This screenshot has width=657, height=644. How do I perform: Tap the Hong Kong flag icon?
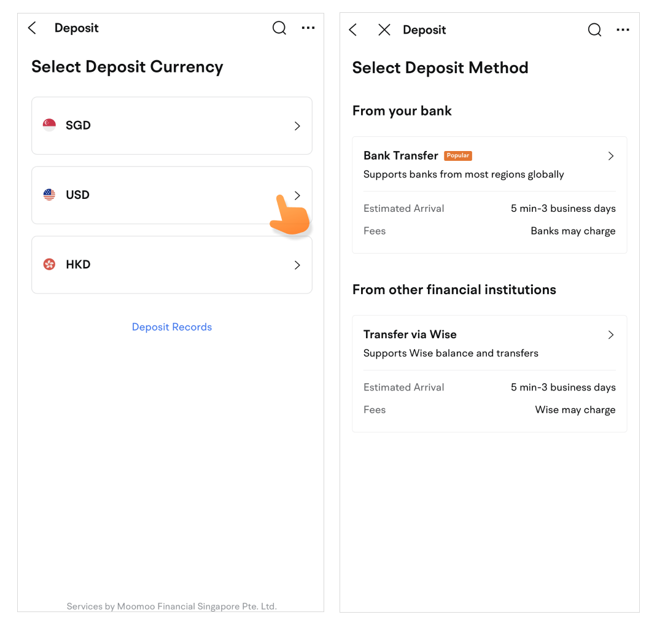coord(49,265)
